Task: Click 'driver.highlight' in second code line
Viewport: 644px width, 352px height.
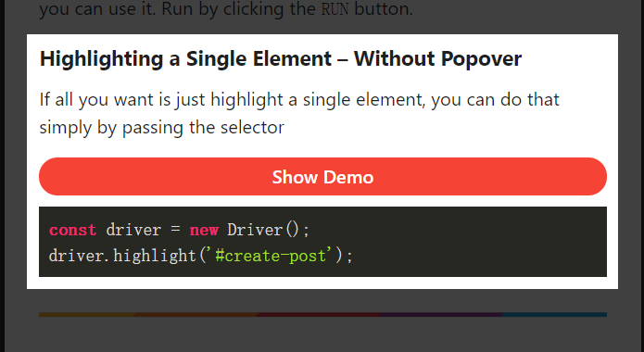Action: coord(122,256)
